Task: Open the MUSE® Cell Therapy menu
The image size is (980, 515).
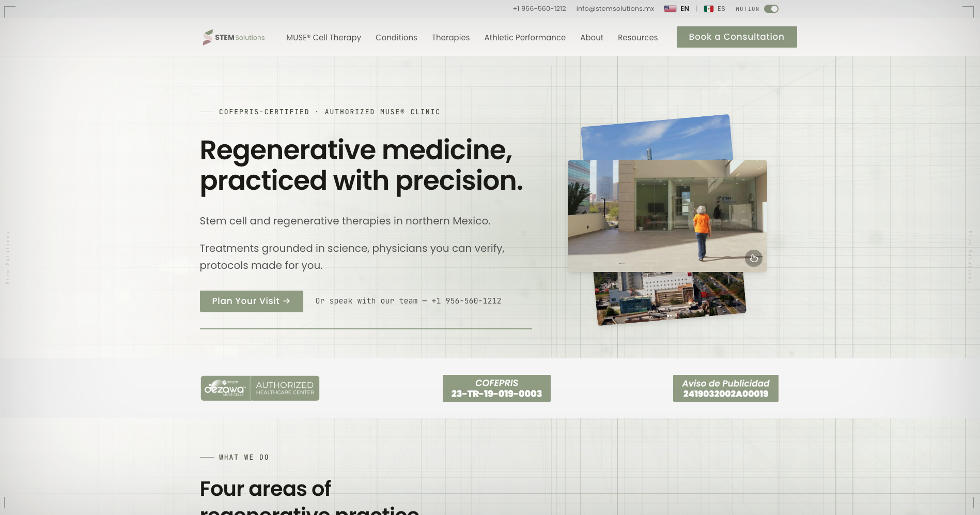Action: [323, 38]
